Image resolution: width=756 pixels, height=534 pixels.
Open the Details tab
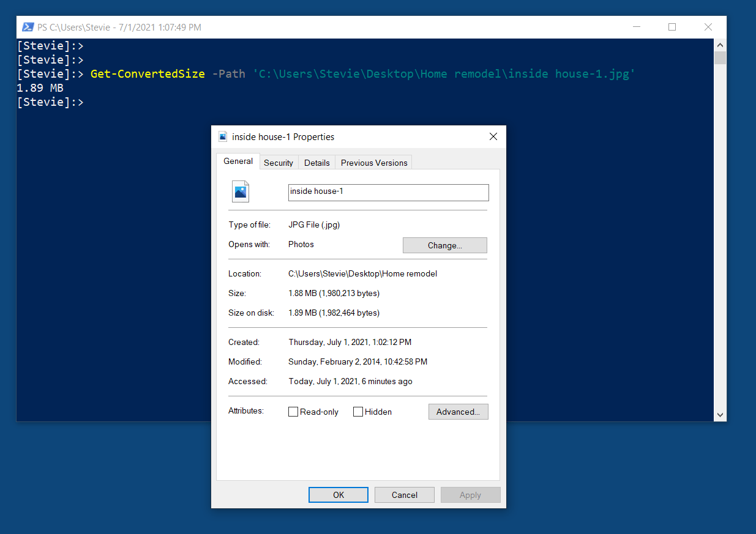(316, 162)
